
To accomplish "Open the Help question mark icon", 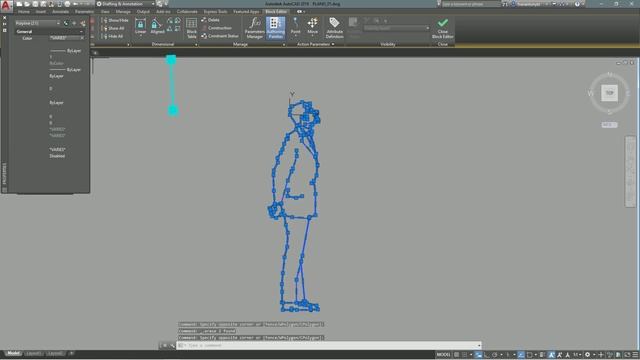I will click(x=577, y=4).
